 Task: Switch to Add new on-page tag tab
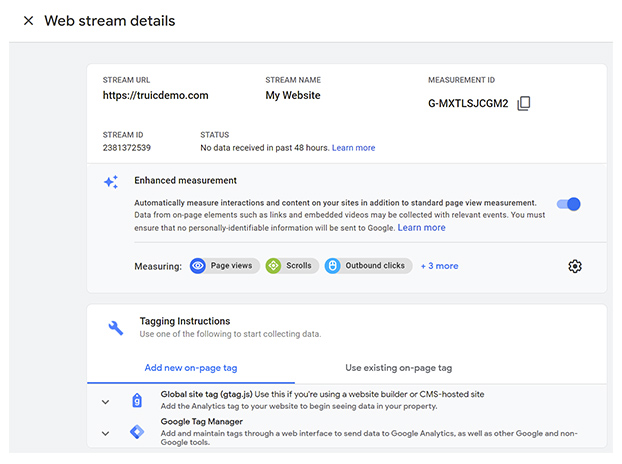pyautogui.click(x=191, y=368)
